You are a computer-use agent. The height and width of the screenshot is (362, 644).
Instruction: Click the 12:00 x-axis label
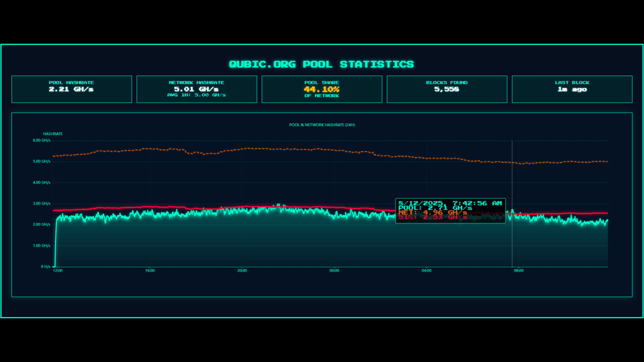click(58, 270)
